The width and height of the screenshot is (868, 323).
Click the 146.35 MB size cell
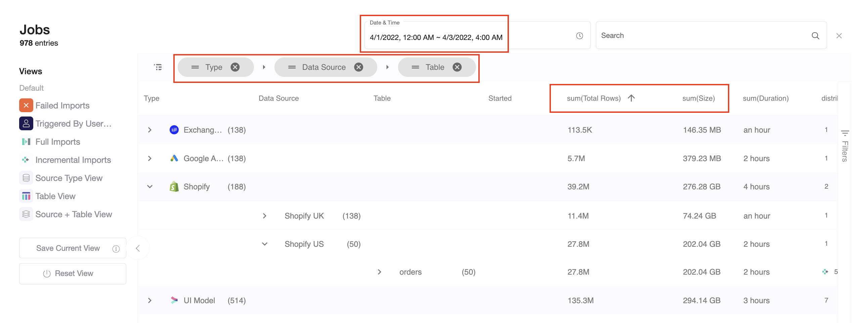click(x=702, y=130)
